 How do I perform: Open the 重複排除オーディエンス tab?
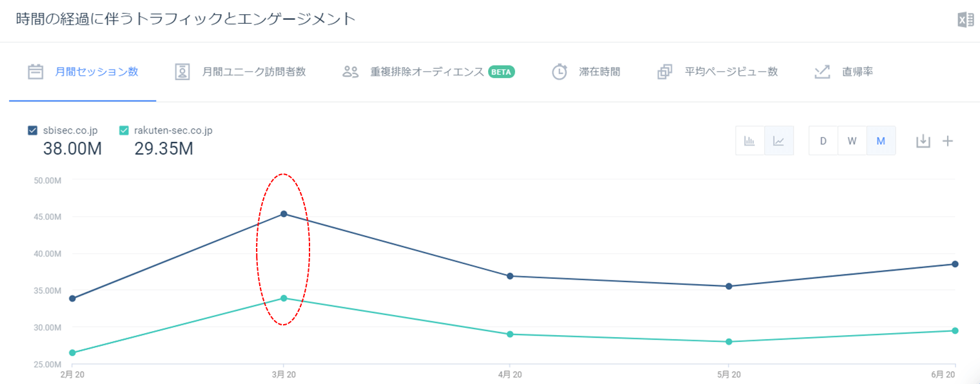pos(427,72)
